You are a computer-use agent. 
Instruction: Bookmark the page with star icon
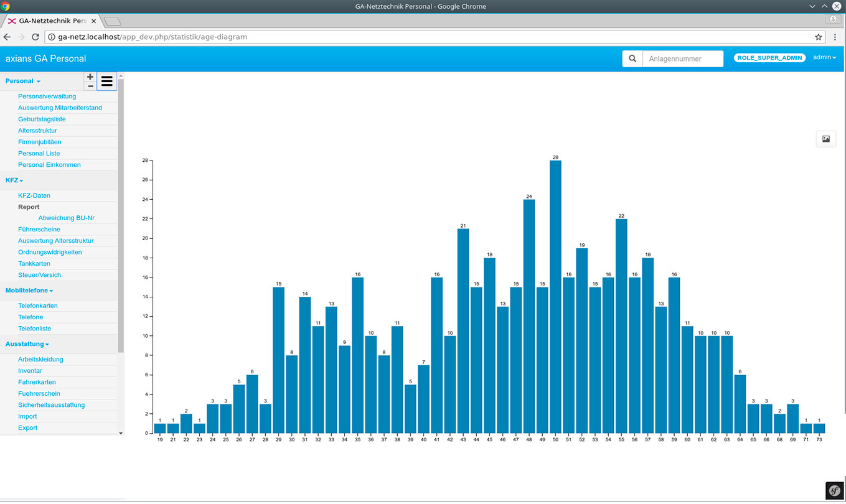pyautogui.click(x=818, y=37)
